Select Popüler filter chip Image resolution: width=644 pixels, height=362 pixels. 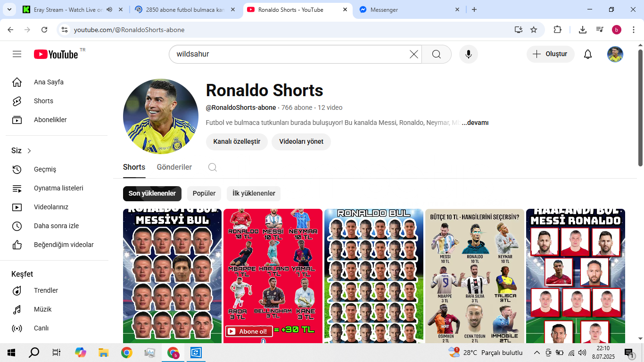204,194
